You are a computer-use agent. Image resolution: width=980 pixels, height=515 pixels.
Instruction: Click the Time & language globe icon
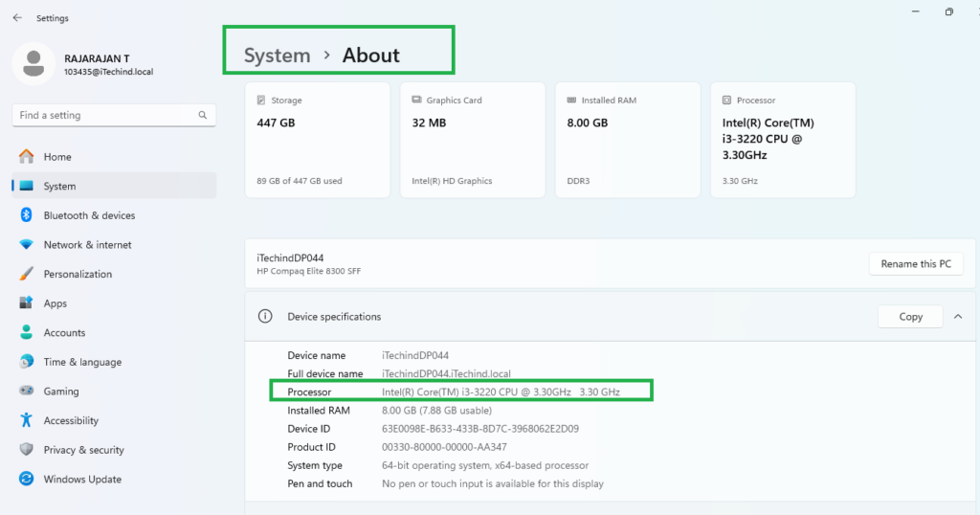click(x=26, y=361)
